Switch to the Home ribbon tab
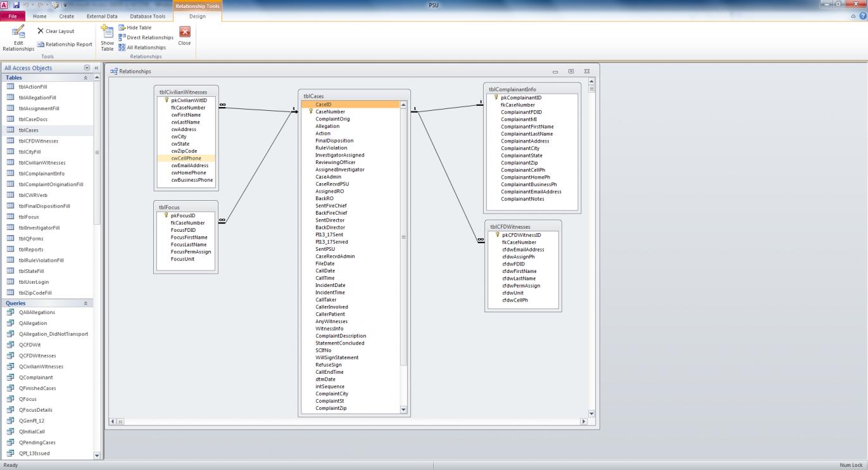The width and height of the screenshot is (868, 470). pos(40,16)
